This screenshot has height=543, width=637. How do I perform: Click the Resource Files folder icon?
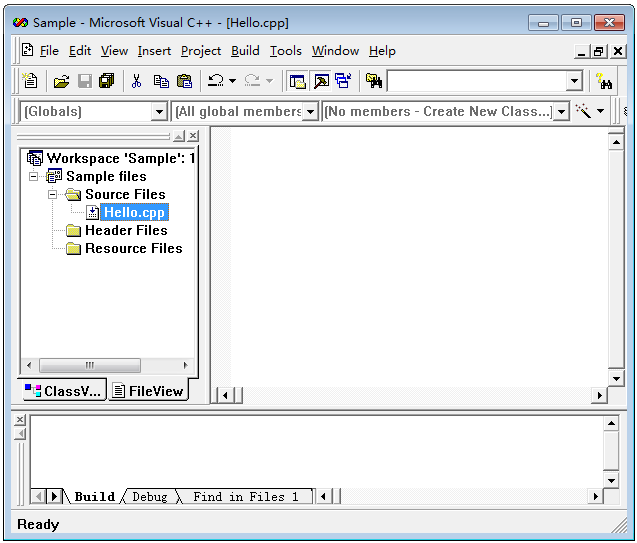(x=73, y=248)
